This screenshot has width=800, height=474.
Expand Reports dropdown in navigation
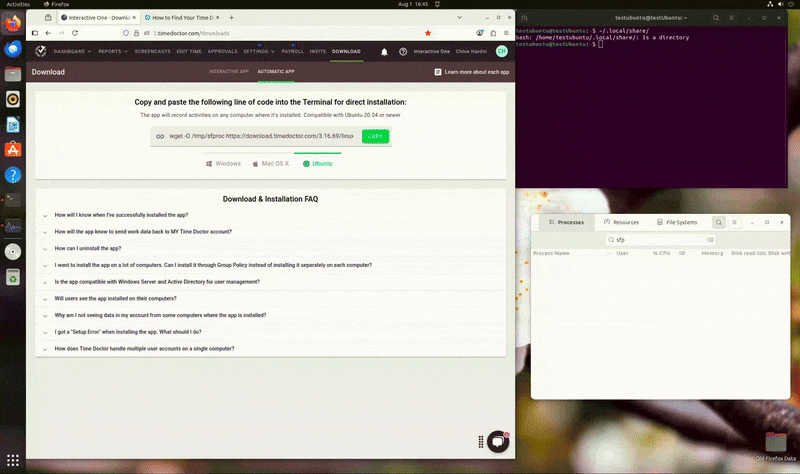click(113, 52)
